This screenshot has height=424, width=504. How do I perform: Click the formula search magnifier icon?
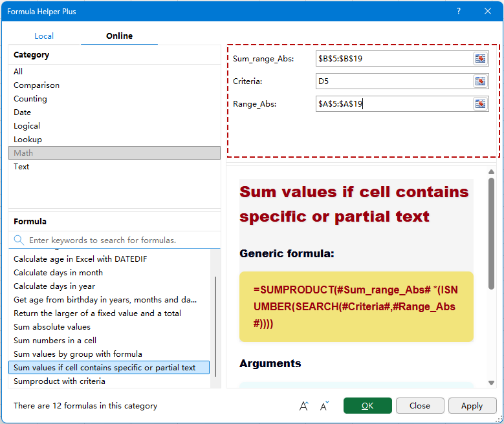(x=19, y=240)
